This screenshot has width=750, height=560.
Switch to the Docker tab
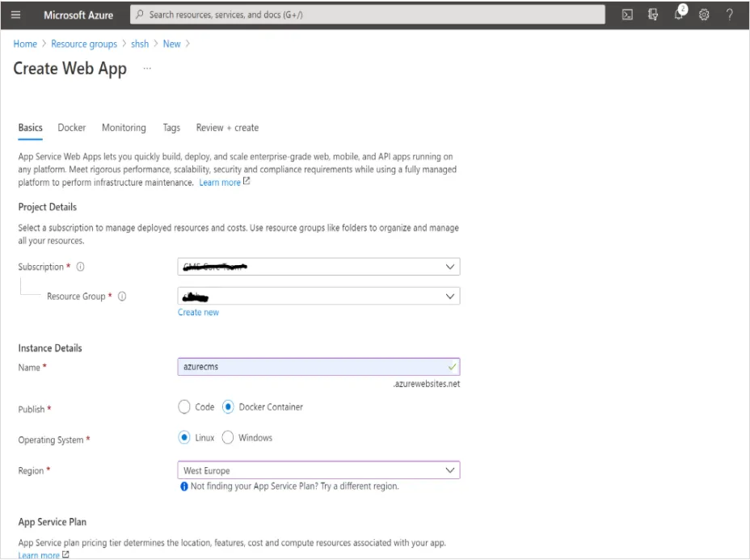(72, 128)
